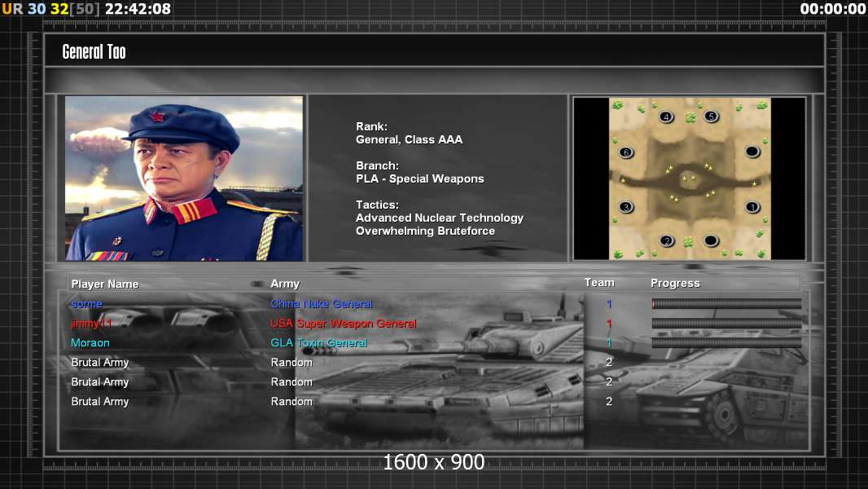Click jimmy11's loading progress bar
Image resolution: width=868 pixels, height=489 pixels.
[726, 323]
